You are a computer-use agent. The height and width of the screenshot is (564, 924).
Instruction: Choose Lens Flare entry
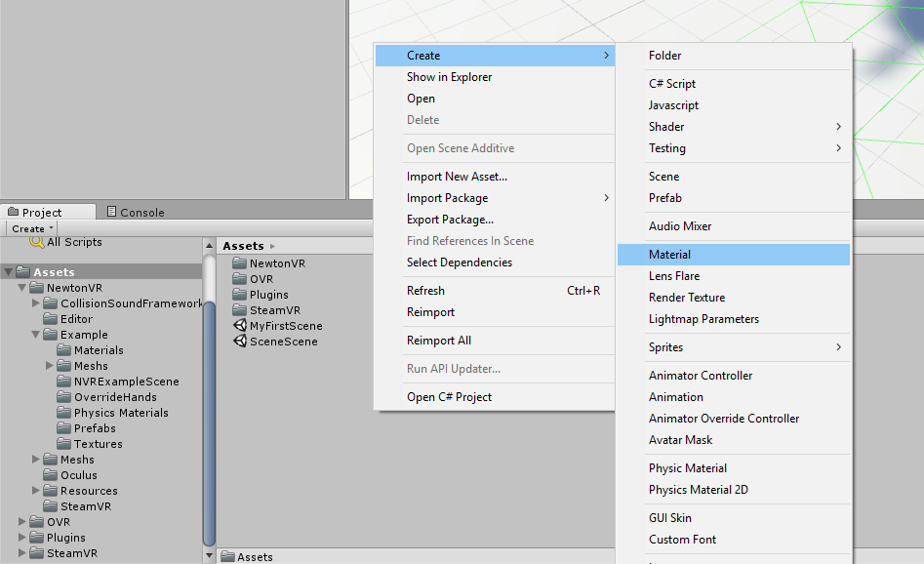click(734, 276)
